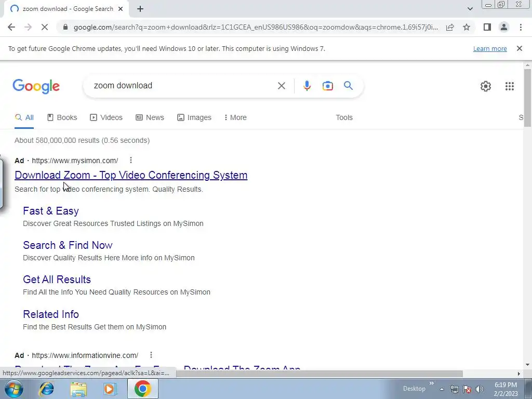Click the vertical page scrollbar thumb
Screen dimensions: 532x399
pos(527,98)
